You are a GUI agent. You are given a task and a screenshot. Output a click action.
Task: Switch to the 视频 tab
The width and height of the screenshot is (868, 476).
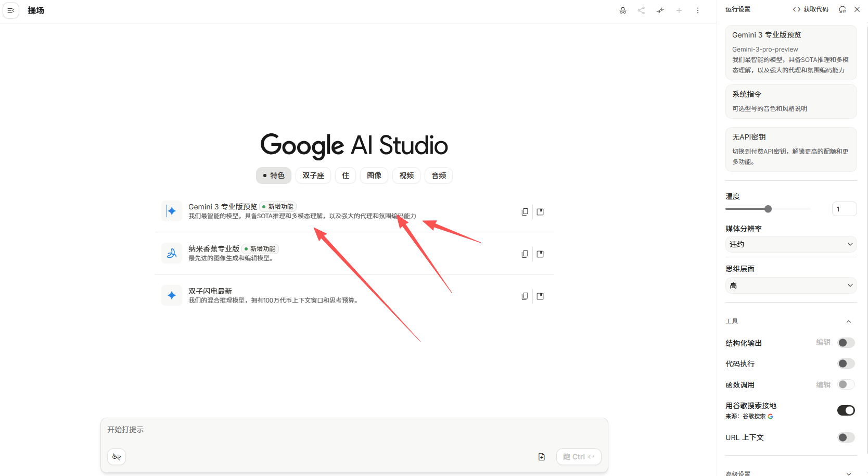point(406,176)
